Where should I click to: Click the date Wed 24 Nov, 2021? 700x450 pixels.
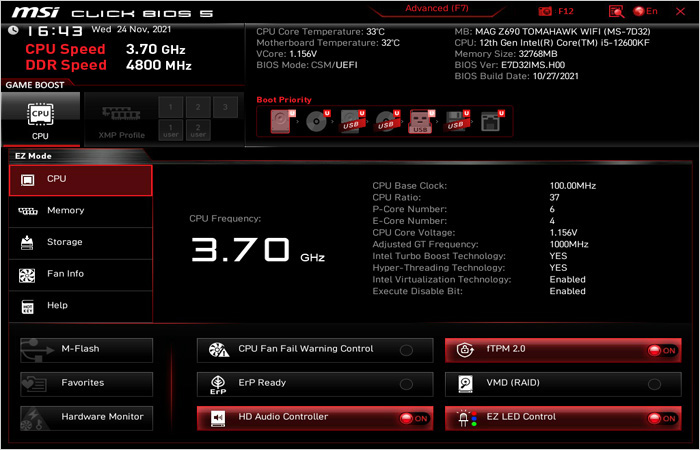click(x=131, y=29)
